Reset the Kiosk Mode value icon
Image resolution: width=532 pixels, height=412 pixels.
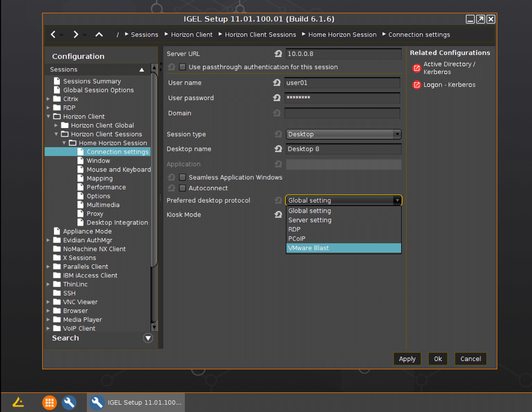point(278,214)
